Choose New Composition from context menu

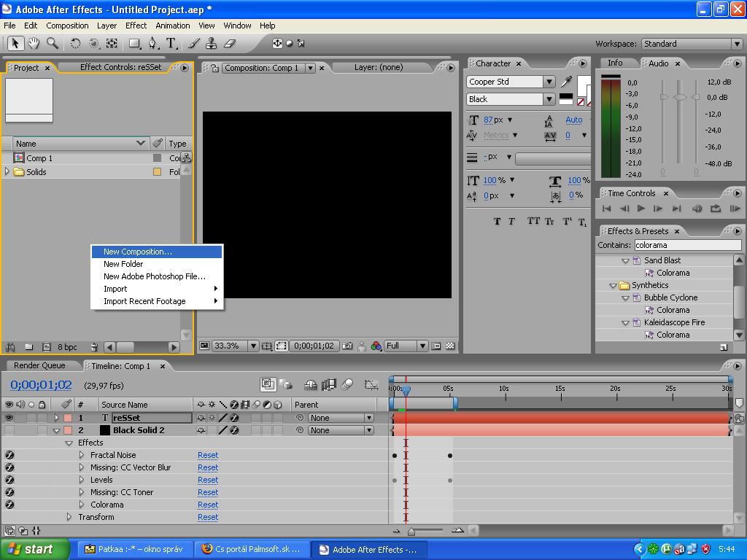138,252
